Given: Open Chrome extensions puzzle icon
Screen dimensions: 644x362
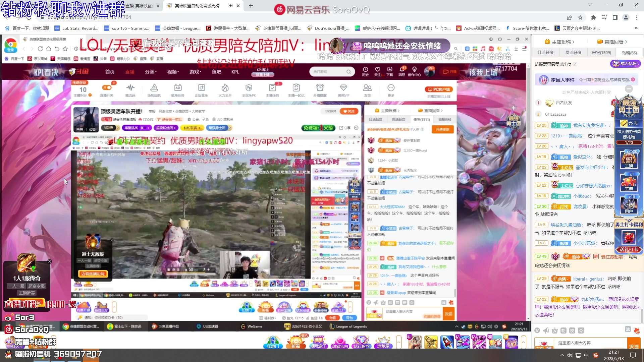Looking at the screenshot, I should coord(593,17).
